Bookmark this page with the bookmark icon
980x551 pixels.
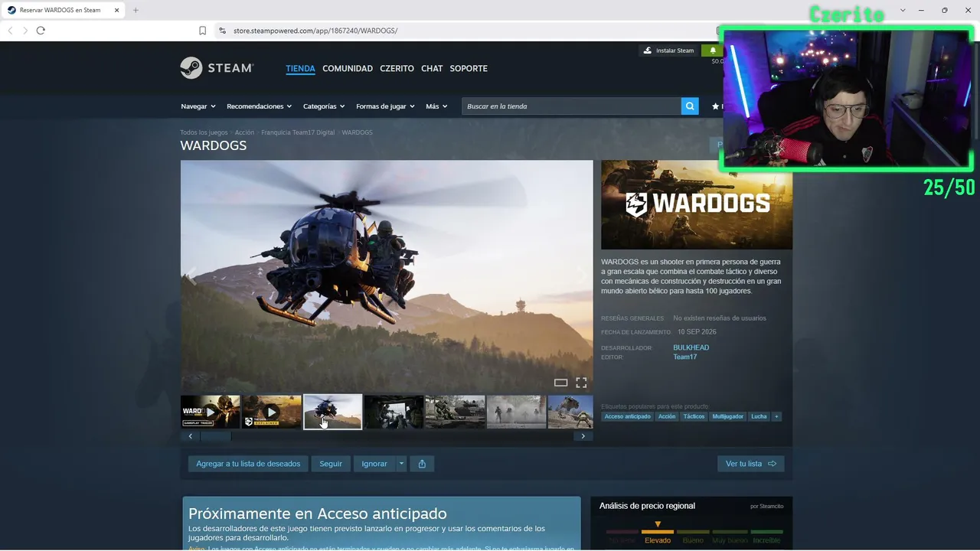[202, 31]
